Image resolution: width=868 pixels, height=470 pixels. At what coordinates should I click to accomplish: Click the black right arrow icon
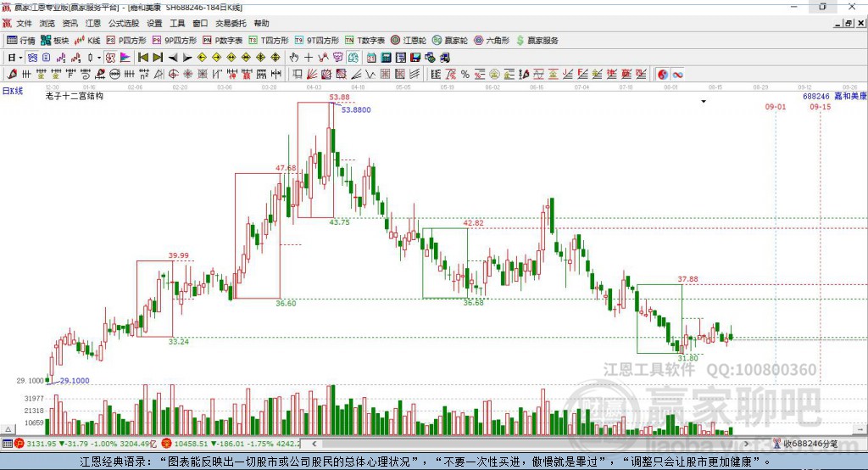(x=187, y=58)
